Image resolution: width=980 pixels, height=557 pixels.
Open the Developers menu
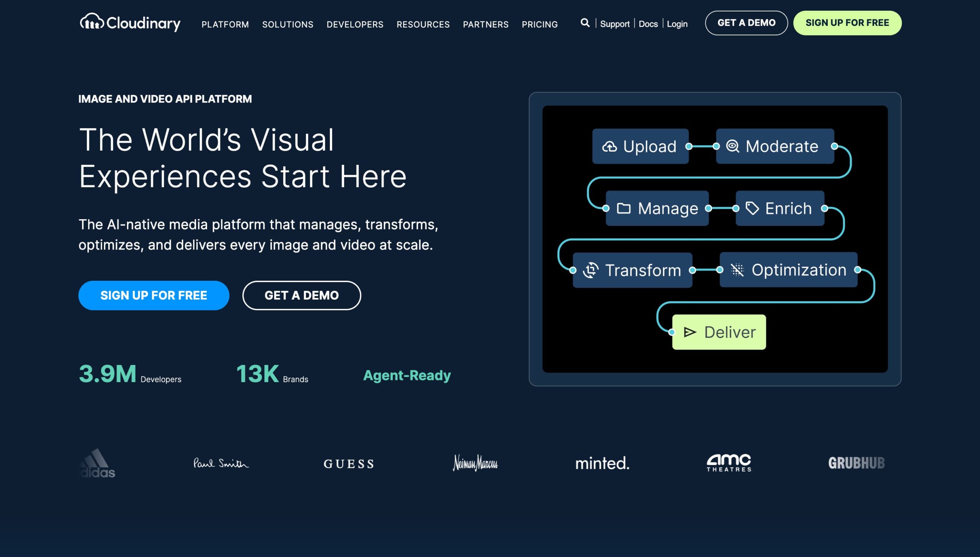click(355, 24)
